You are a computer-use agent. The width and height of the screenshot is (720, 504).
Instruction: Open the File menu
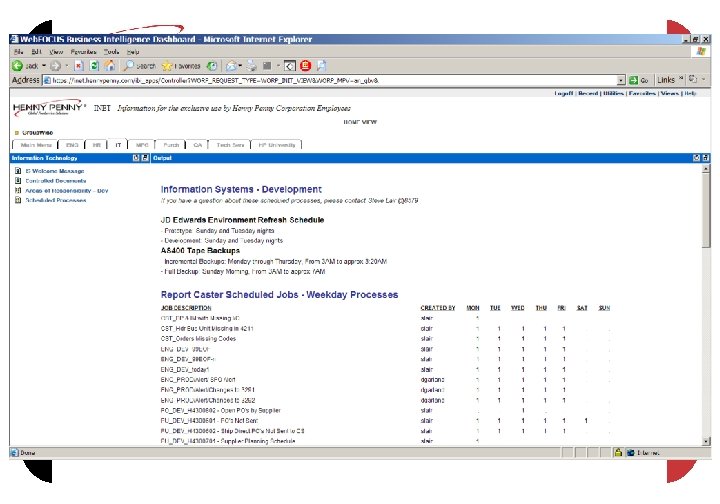click(19, 52)
